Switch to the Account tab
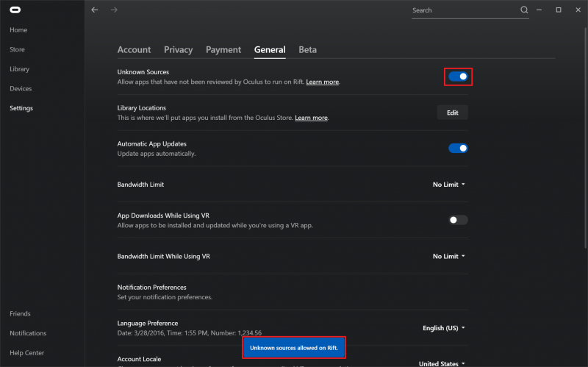Viewport: 588px width, 367px height. pyautogui.click(x=134, y=49)
